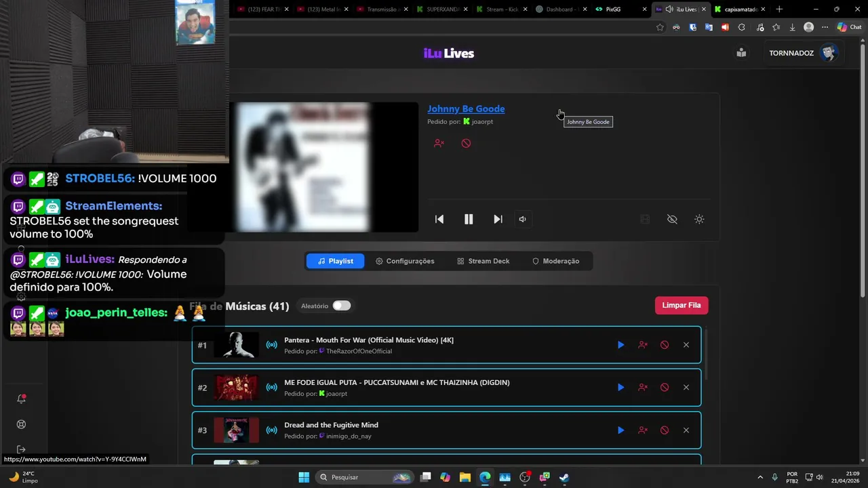Click the Limpar Fila button
The width and height of the screenshot is (868, 488).
(682, 305)
